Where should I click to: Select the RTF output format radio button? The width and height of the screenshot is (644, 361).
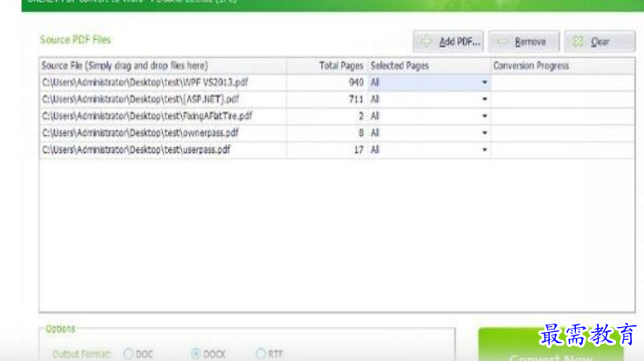(261, 353)
